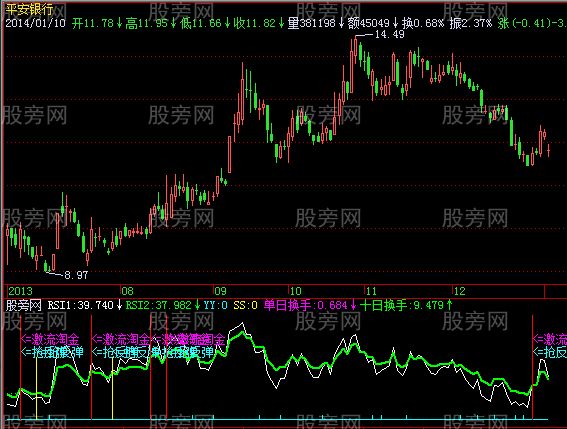The width and height of the screenshot is (567, 429).
Task: Click the closing price 收11.82 value
Action: click(x=254, y=24)
